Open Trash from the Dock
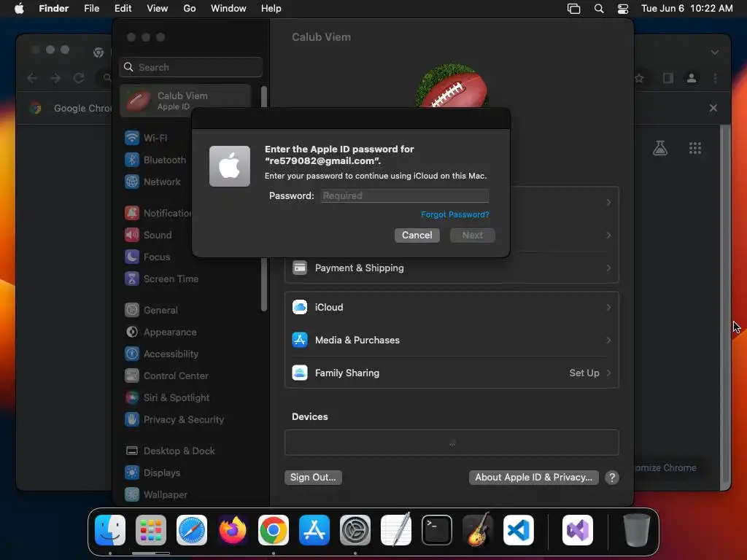The width and height of the screenshot is (747, 560). pos(636,530)
